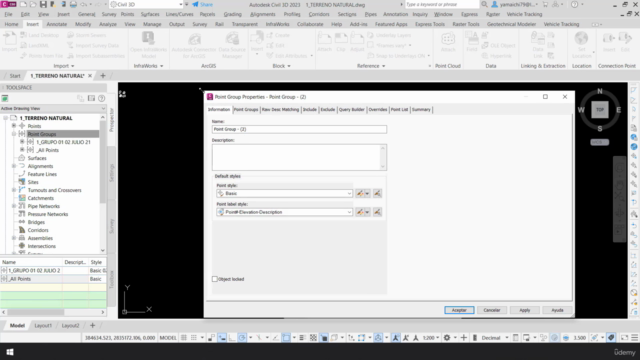
Task: Click the TOP face of the ViewCube
Action: [x=600, y=110]
